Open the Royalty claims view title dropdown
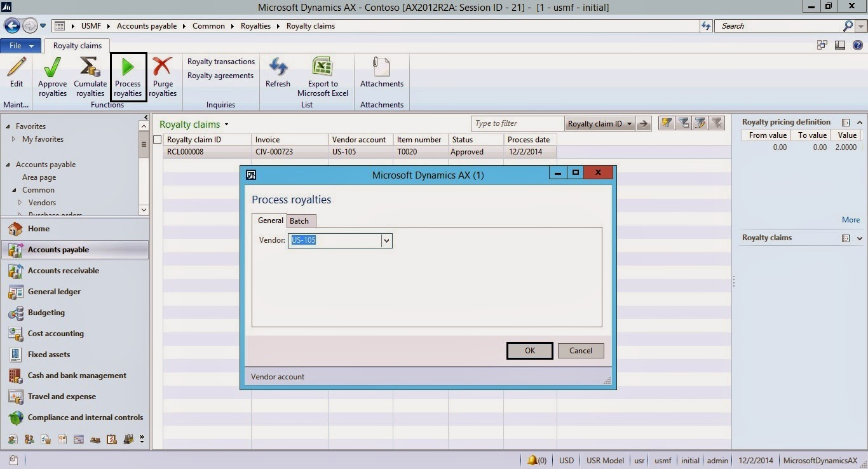Screen dimensions: 868x469 (x=227, y=125)
